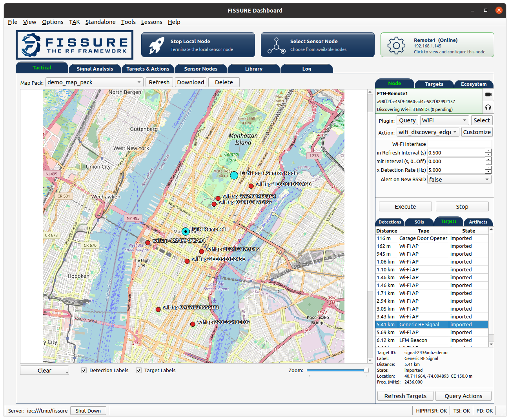Click red marker for wifiap-0E21F31A7E15
Screen dimensions: 510x420
click(x=202, y=251)
